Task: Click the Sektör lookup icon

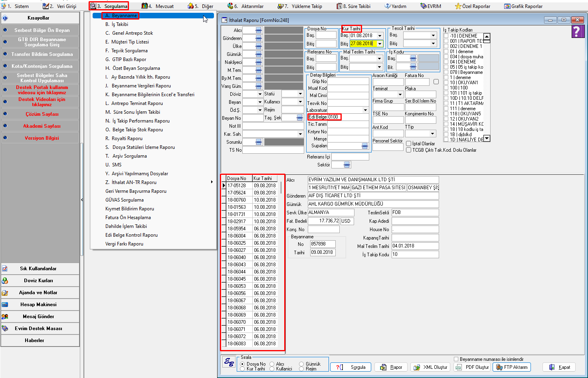Action: pos(347,165)
